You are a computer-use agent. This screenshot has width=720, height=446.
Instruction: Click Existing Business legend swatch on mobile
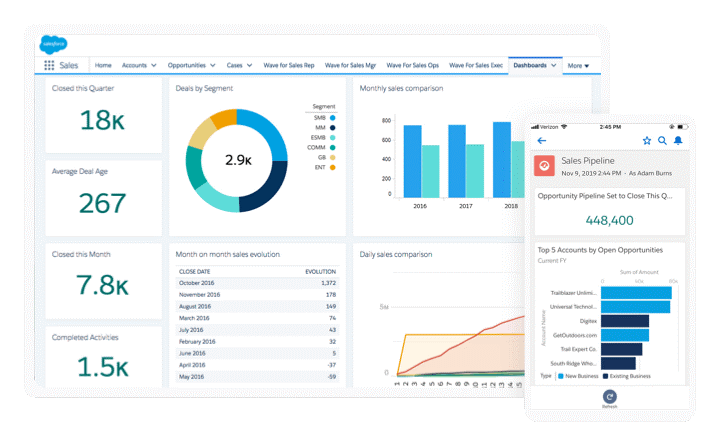coord(605,376)
